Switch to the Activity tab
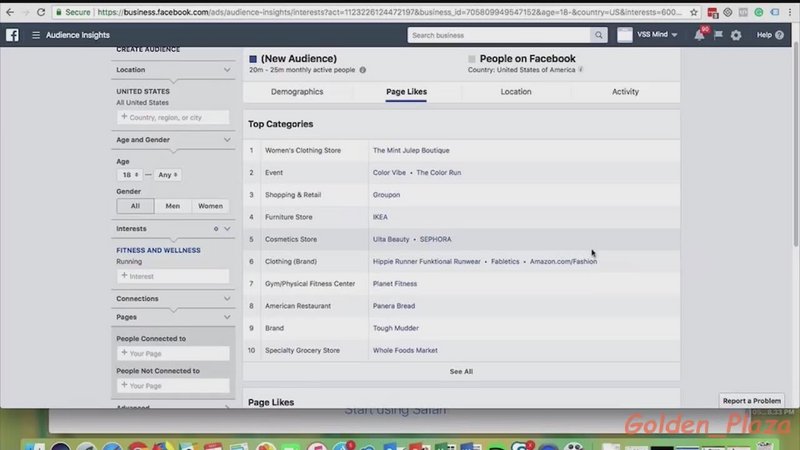Image resolution: width=800 pixels, height=450 pixels. (x=625, y=92)
